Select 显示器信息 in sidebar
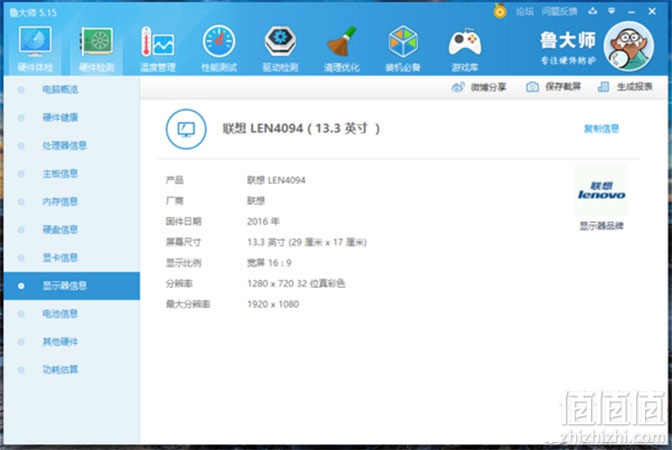The width and height of the screenshot is (672, 450). point(72,286)
